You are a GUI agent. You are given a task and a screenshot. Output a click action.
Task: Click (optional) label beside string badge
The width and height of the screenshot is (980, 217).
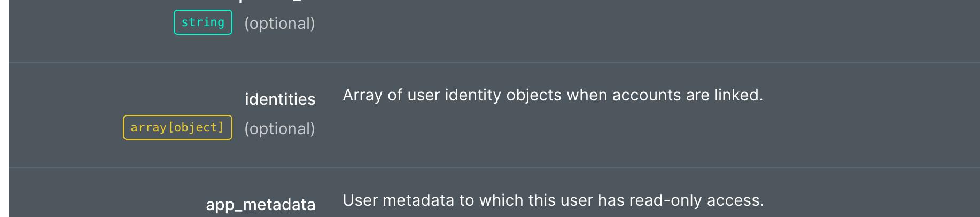279,24
